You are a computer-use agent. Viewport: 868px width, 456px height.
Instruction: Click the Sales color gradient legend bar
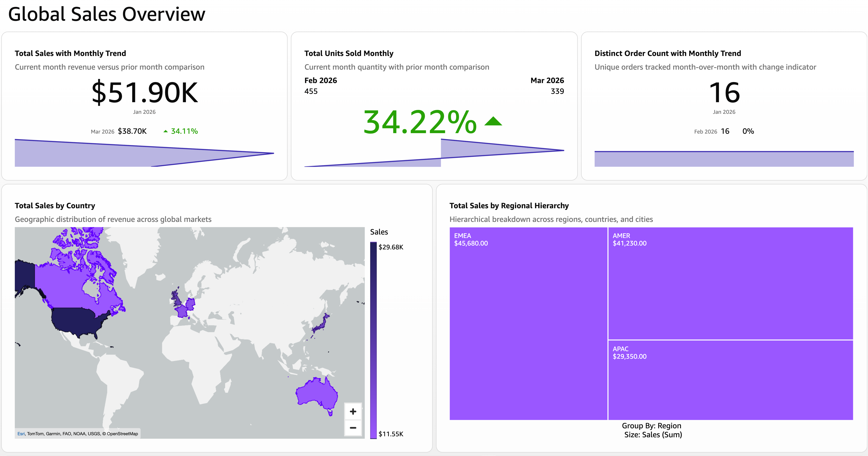(x=373, y=340)
